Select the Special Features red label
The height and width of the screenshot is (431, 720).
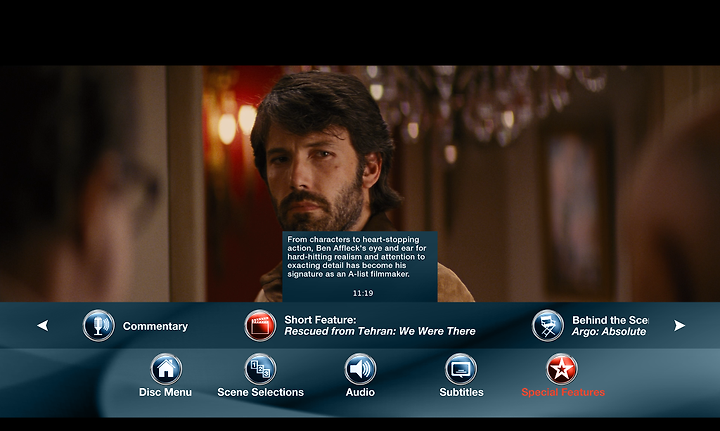(563, 392)
